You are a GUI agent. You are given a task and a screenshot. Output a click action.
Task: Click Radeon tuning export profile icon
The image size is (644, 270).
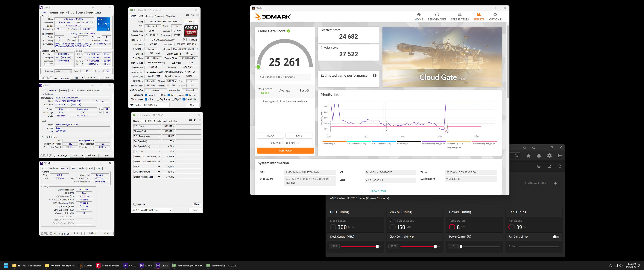(549, 166)
